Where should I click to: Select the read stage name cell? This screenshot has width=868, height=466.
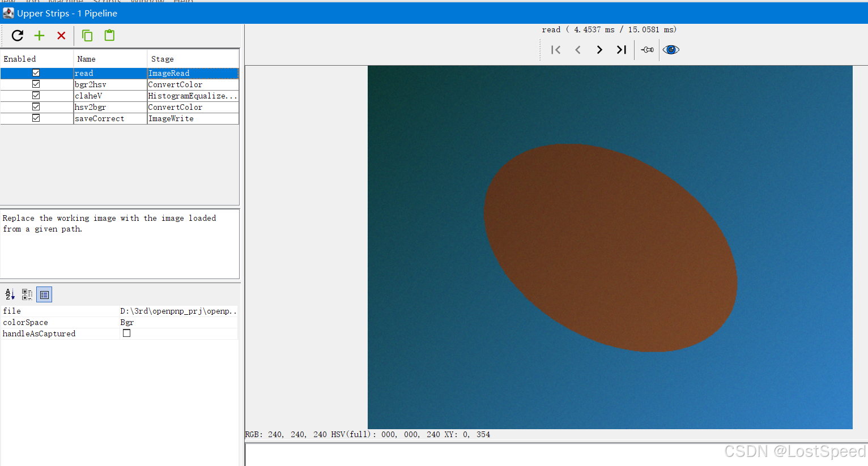110,73
